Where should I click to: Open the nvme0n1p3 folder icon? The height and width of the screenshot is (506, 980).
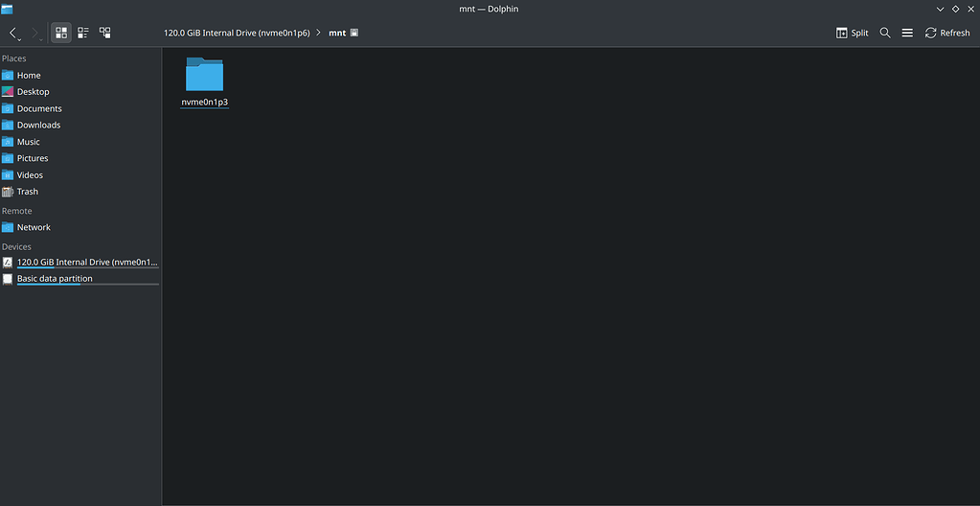point(204,75)
